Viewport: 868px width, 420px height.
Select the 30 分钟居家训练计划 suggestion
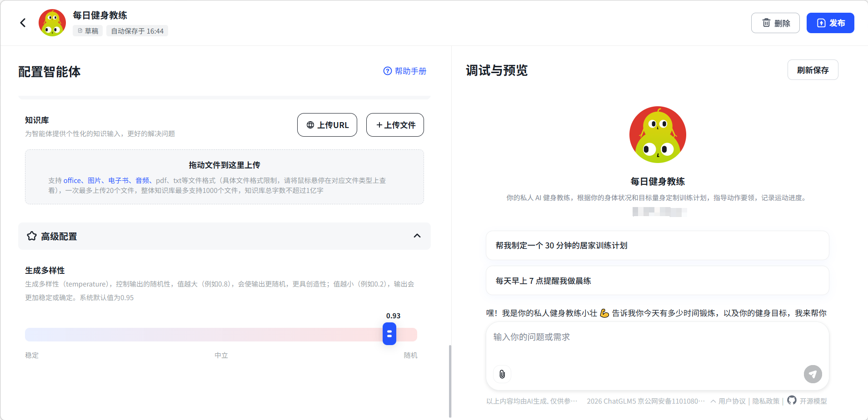pos(657,246)
